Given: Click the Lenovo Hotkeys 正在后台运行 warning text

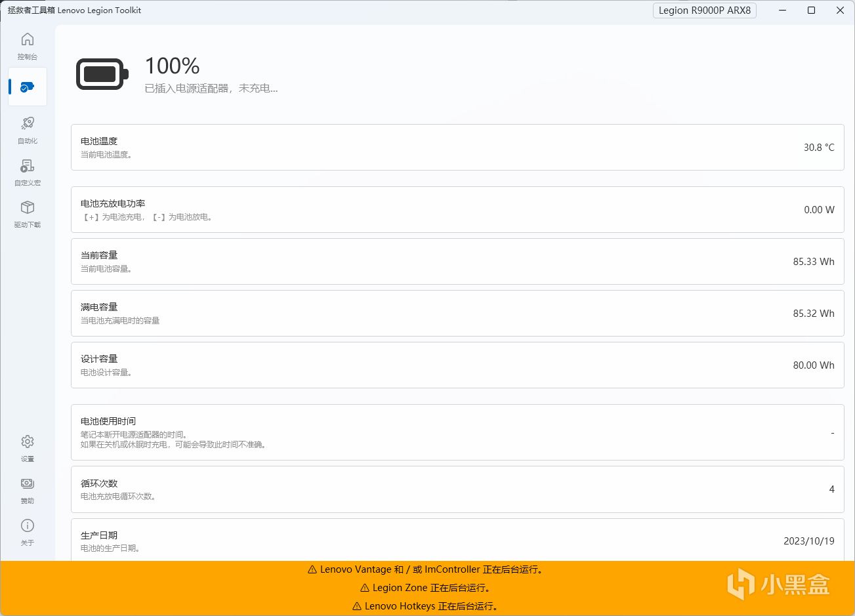Looking at the screenshot, I should [432, 607].
